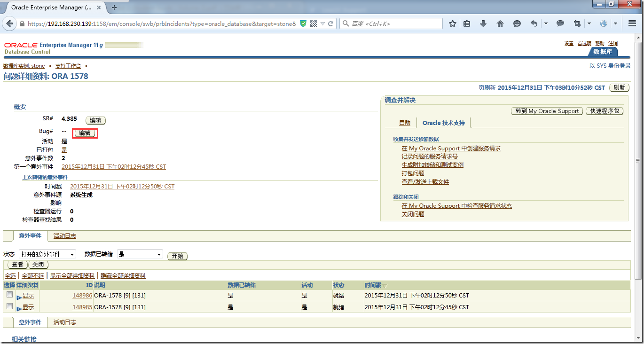This screenshot has height=344, width=644.
Task: Click 查看/发送上载文件 link
Action: click(x=425, y=181)
